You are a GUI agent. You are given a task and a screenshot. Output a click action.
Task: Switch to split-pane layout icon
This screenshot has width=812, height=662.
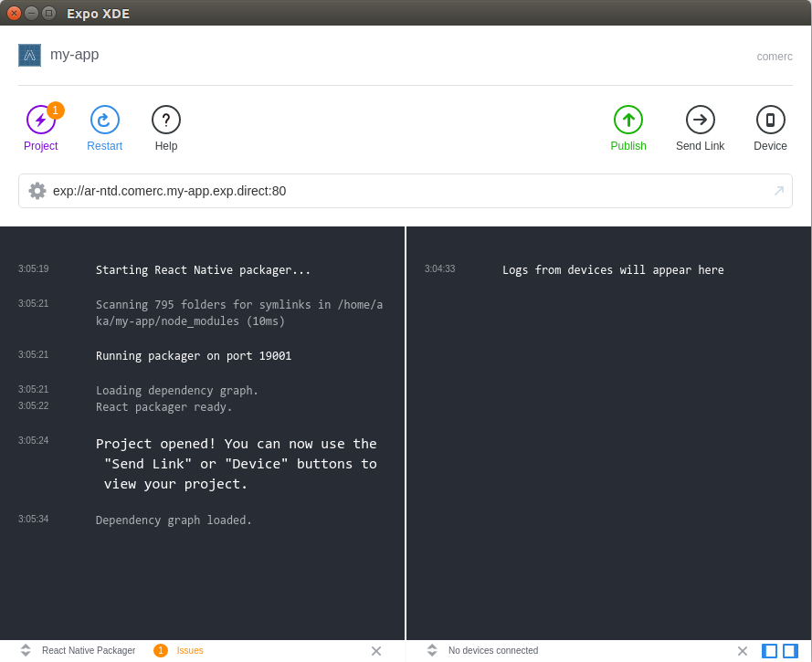pos(790,651)
